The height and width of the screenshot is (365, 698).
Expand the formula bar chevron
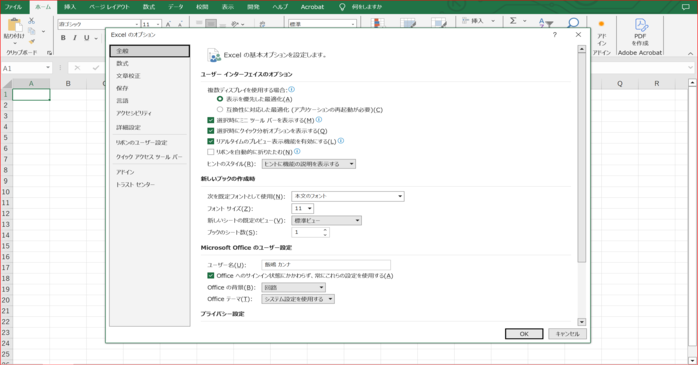click(690, 68)
